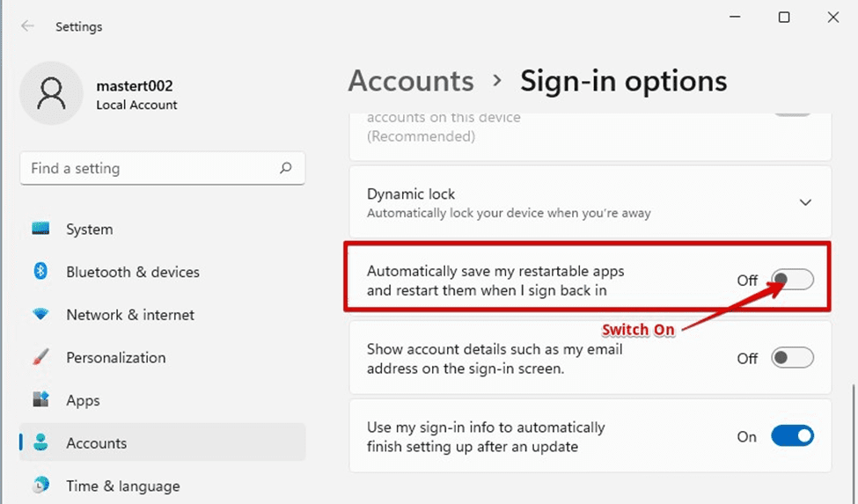Maximize the Settings window
Image resolution: width=858 pixels, height=504 pixels.
tap(784, 17)
